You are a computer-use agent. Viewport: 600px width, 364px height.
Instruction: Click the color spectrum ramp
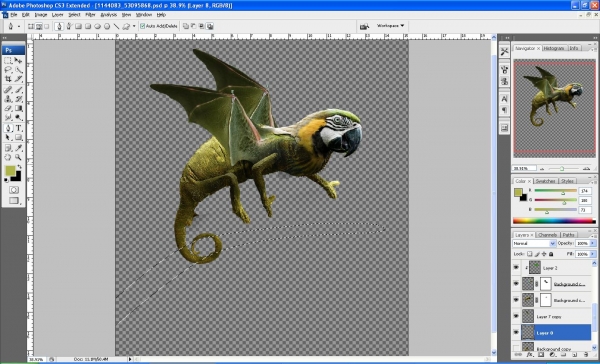[554, 221]
